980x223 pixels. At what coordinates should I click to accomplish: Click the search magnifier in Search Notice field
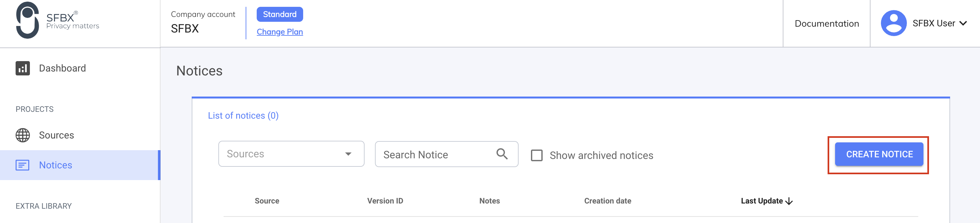pyautogui.click(x=502, y=154)
